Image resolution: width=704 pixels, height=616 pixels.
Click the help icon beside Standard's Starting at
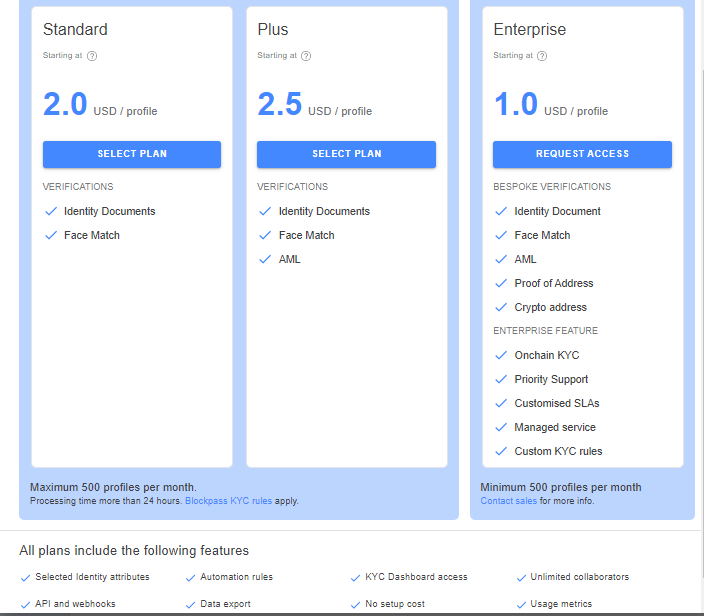92,56
